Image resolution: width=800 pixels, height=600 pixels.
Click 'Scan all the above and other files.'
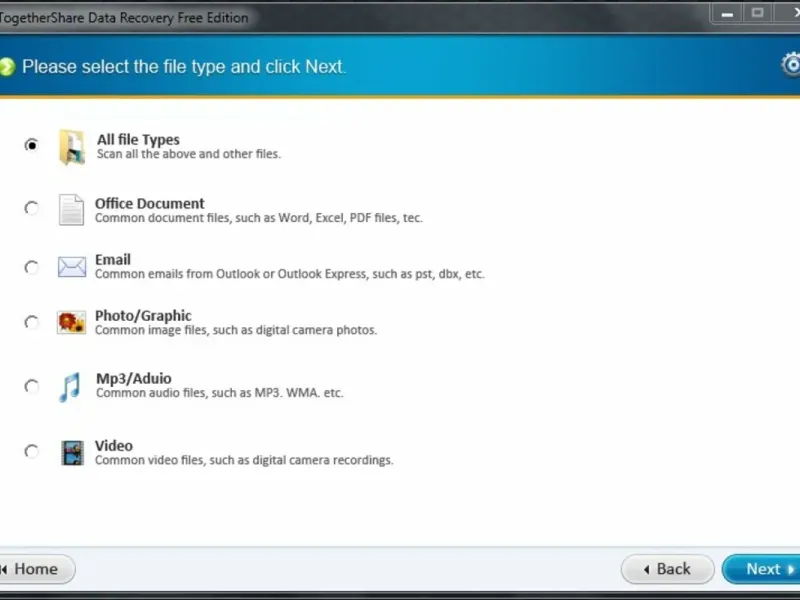(x=189, y=154)
